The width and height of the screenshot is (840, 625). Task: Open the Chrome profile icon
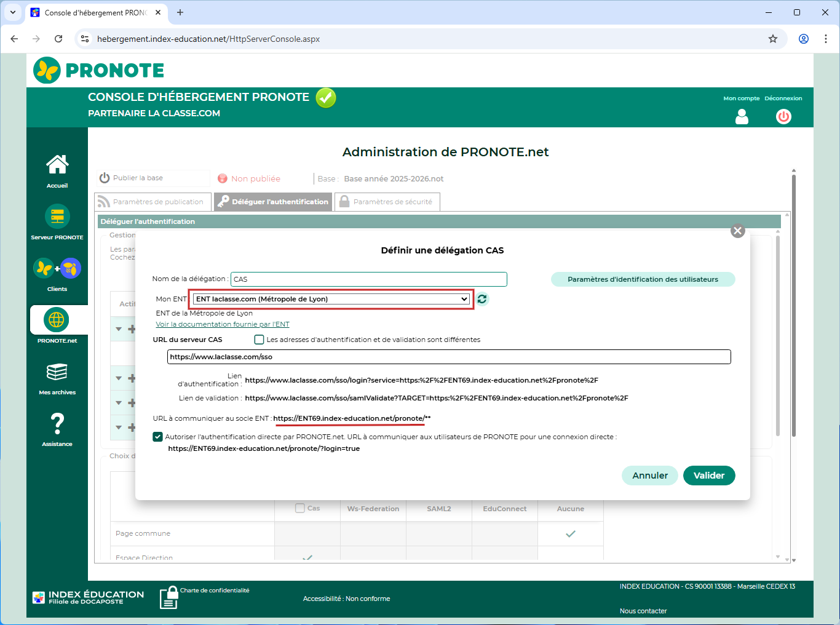pos(804,39)
